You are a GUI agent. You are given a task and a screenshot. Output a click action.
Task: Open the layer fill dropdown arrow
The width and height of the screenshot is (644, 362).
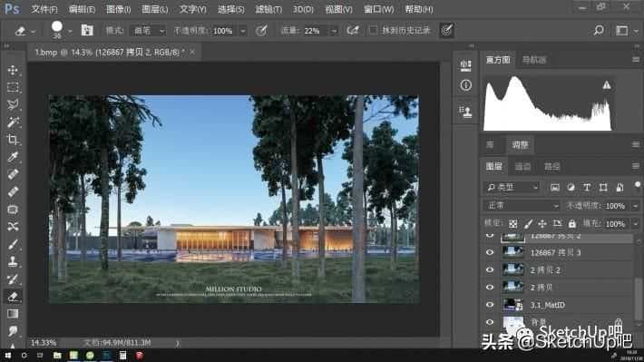pyautogui.click(x=635, y=223)
